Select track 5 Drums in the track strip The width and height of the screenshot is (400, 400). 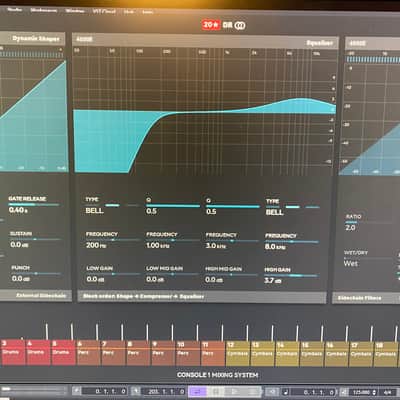point(63,352)
